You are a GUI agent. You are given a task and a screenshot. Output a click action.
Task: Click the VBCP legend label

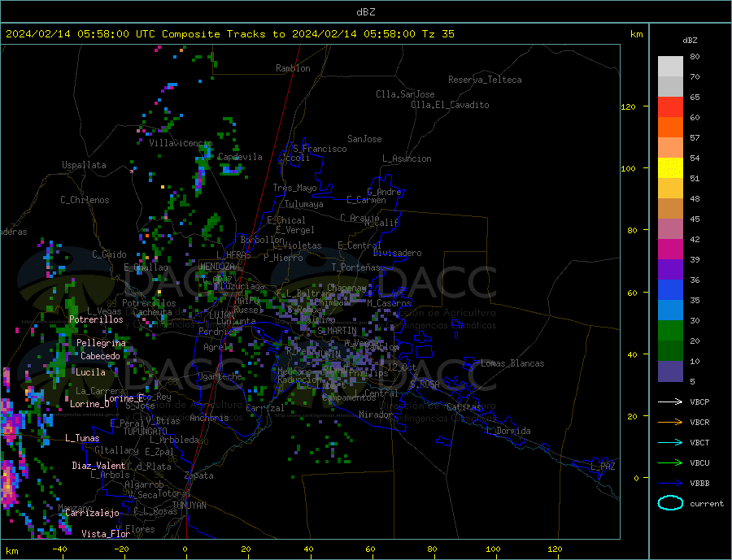(699, 402)
